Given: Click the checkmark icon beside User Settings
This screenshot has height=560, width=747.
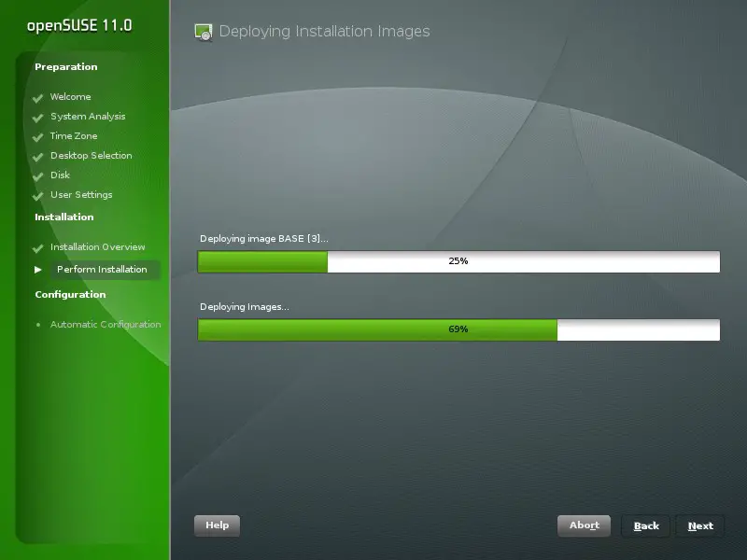Looking at the screenshot, I should tap(38, 196).
